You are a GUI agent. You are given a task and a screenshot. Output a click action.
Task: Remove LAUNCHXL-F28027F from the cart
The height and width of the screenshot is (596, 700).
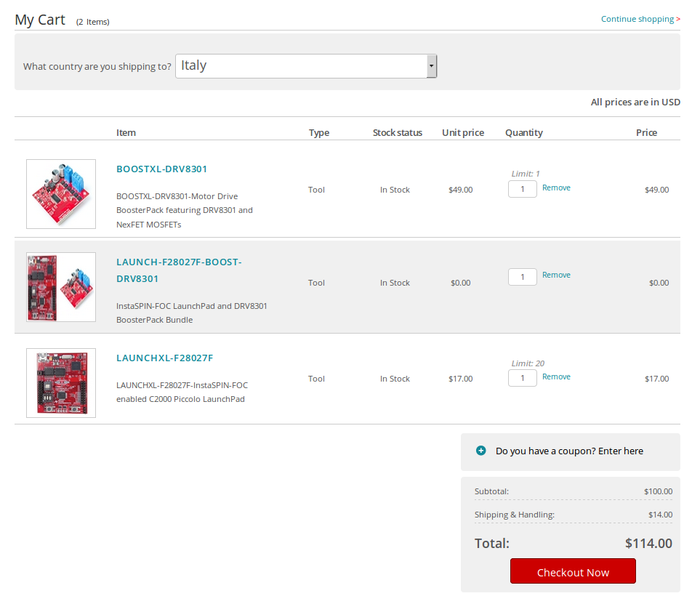coord(556,376)
